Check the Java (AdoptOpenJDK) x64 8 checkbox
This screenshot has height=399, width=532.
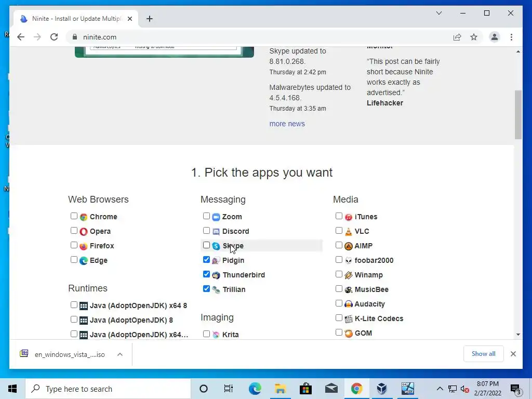pyautogui.click(x=74, y=304)
